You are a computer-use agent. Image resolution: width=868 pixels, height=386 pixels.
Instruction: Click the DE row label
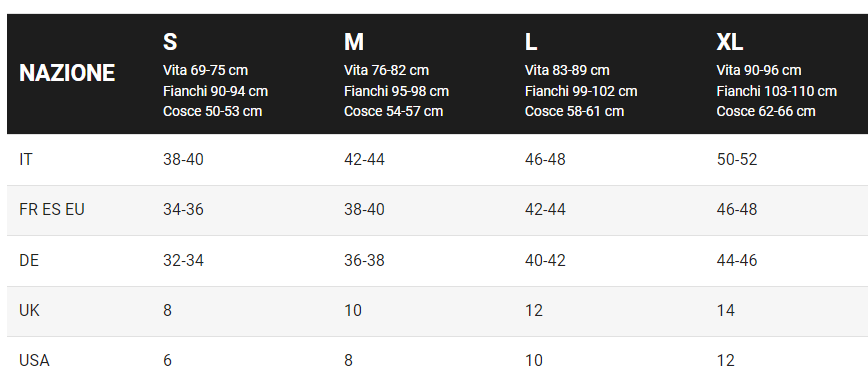click(29, 260)
